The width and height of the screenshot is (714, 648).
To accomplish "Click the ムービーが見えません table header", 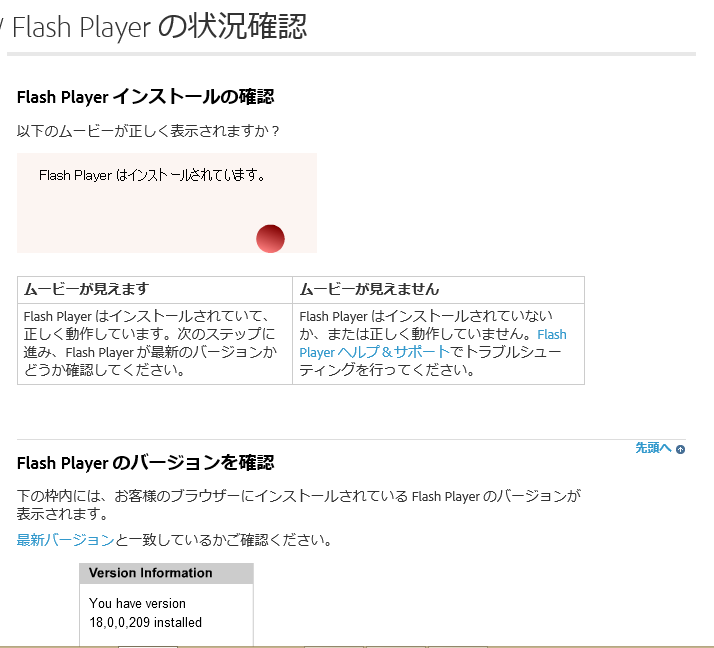I will 438,290.
